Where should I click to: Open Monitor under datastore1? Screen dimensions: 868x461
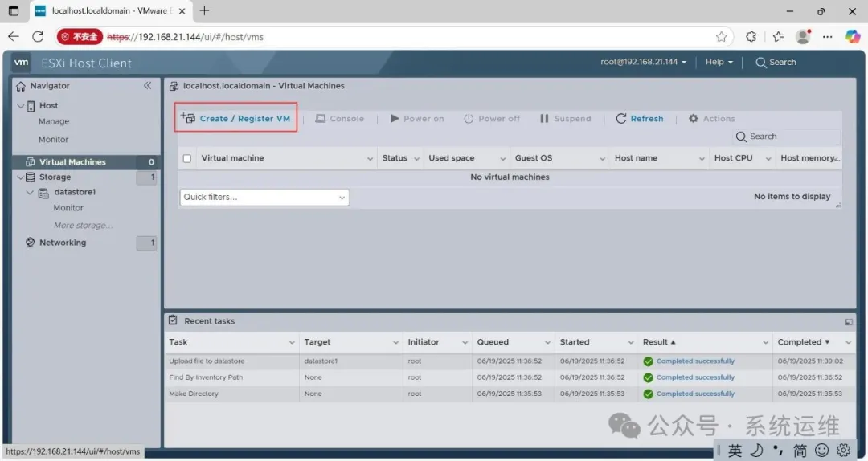coord(68,207)
